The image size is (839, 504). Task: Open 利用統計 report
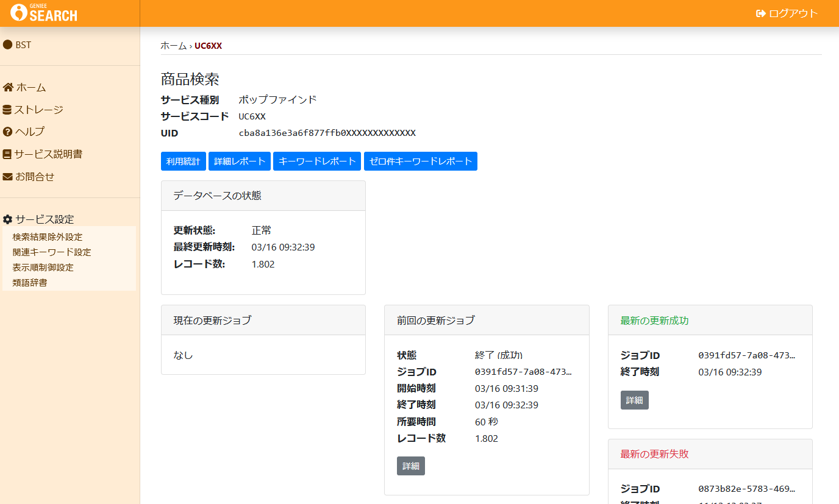[184, 161]
